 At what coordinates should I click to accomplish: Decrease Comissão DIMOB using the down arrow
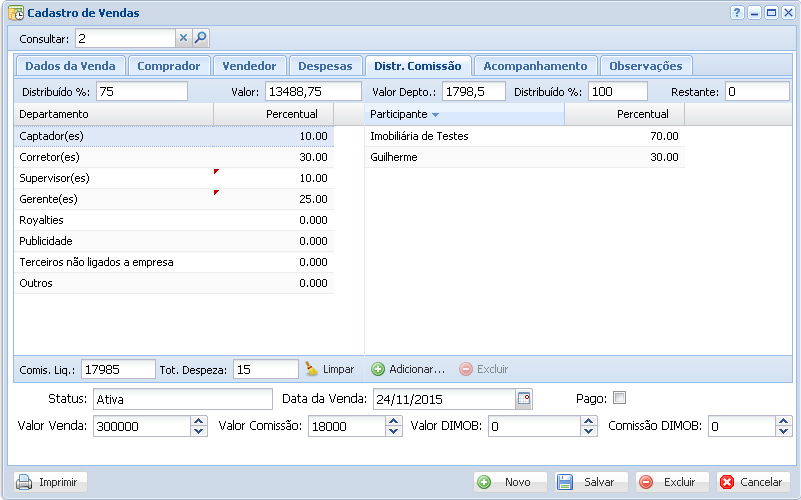[784, 432]
